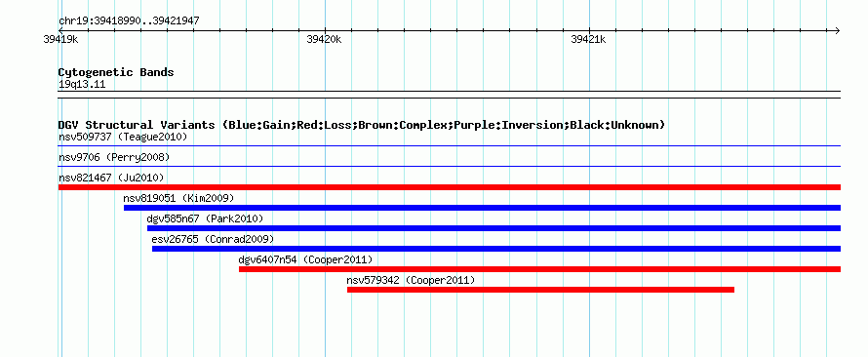Click the chr19:39418990..39421947 coordinate label
This screenshot has width=868, height=357.
(129, 21)
